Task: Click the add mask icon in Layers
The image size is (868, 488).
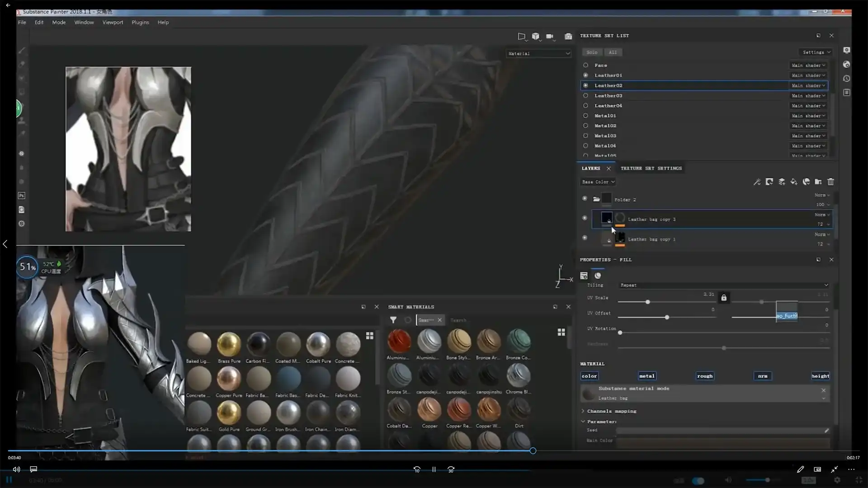Action: pos(769,182)
